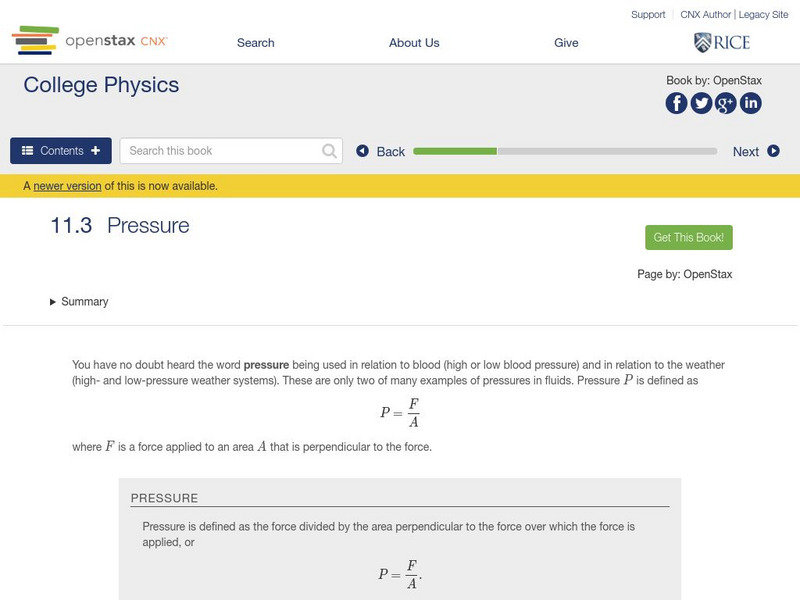Expand the Summary section
This screenshot has height=600, width=800.
pos(79,301)
